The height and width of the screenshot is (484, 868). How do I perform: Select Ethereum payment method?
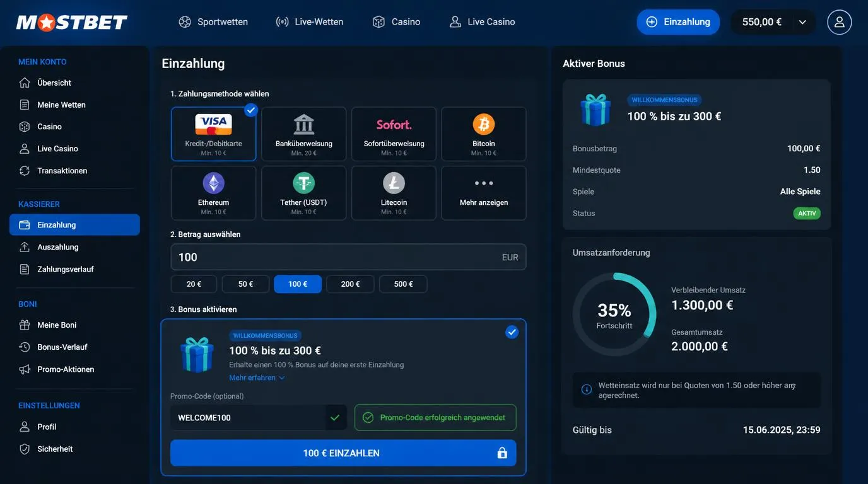[214, 193]
